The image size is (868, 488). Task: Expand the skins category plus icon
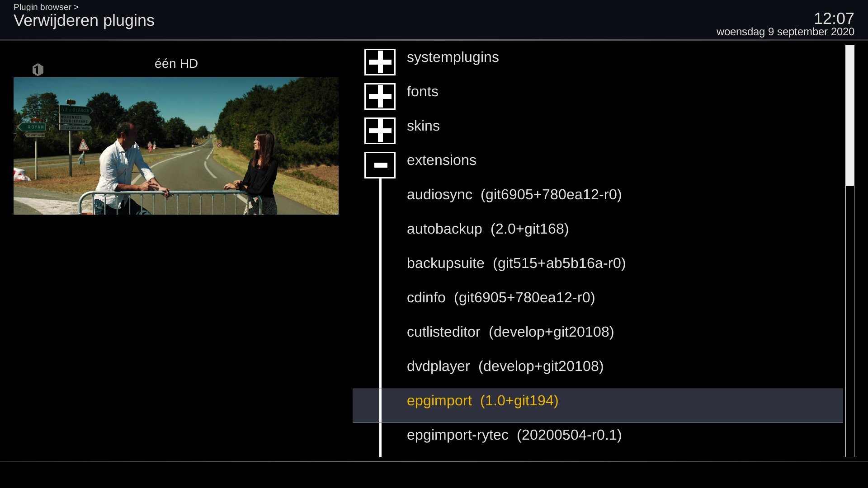380,131
